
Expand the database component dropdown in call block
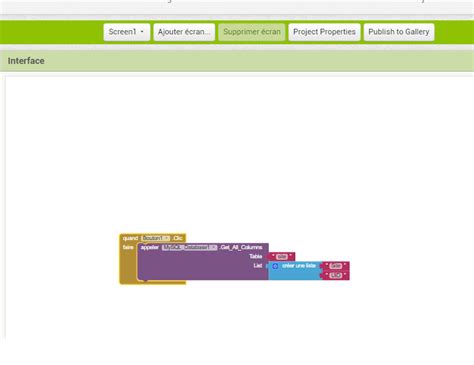coord(190,247)
